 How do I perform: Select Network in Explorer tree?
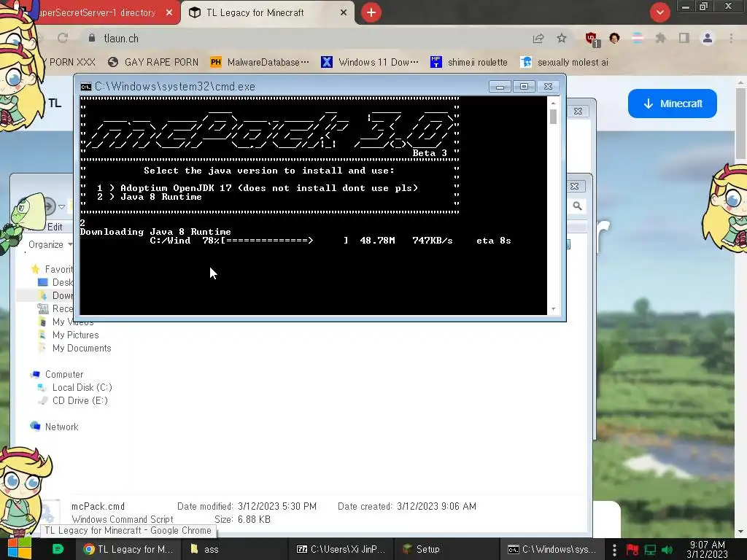[54, 427]
